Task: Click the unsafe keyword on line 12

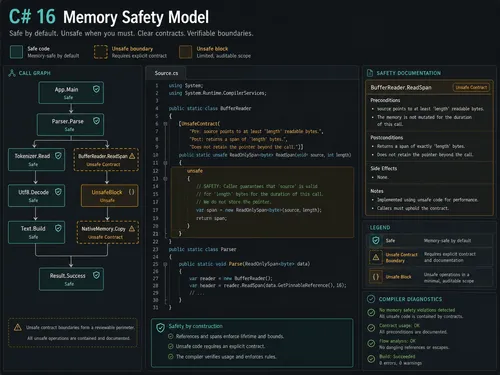Action: pyautogui.click(x=195, y=171)
